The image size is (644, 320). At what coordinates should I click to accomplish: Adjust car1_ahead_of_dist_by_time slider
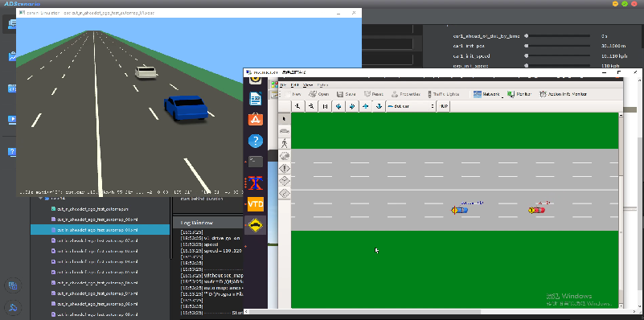click(x=558, y=36)
